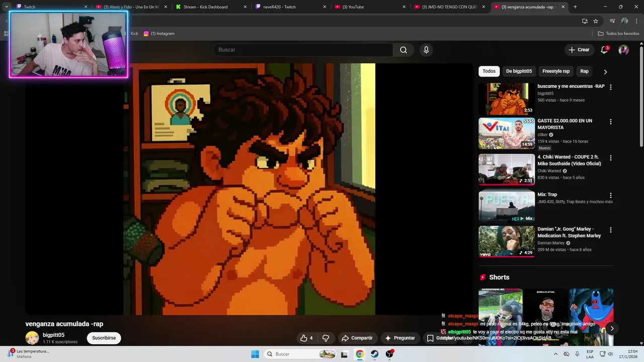
Task: Close the venganza acumulada -rap tab
Action: click(563, 7)
